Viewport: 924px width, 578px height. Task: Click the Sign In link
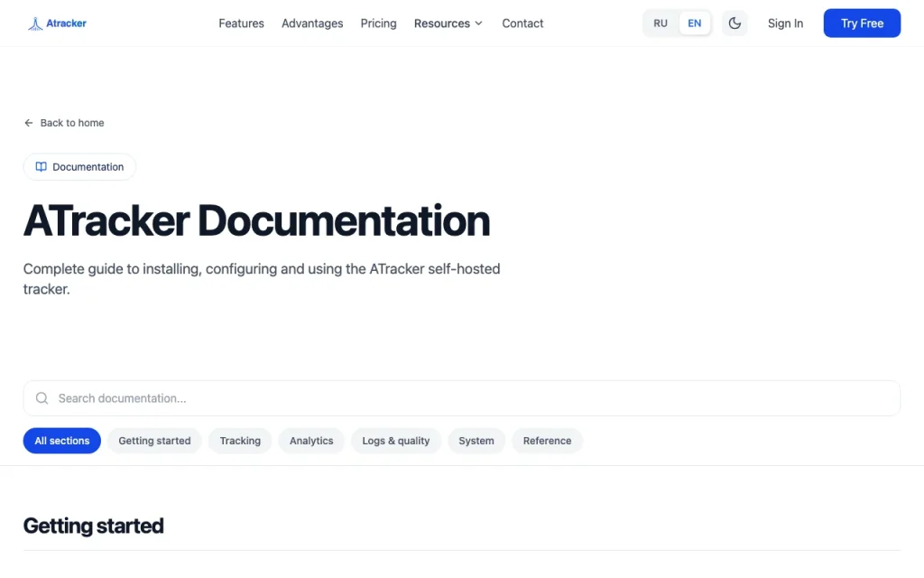point(785,23)
